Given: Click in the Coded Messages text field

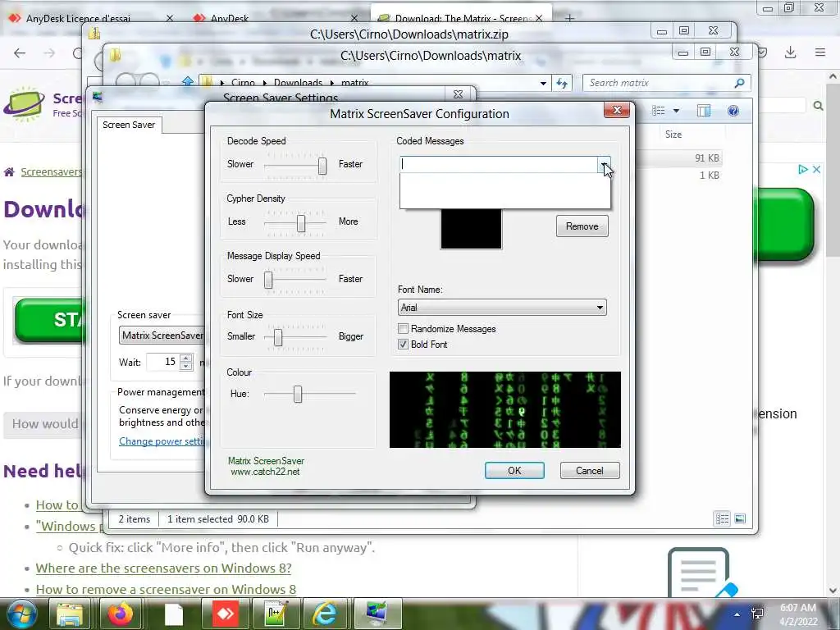Looking at the screenshot, I should tap(499, 164).
